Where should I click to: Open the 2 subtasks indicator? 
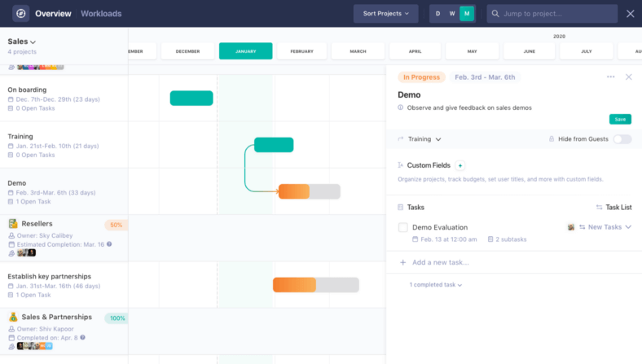(507, 239)
